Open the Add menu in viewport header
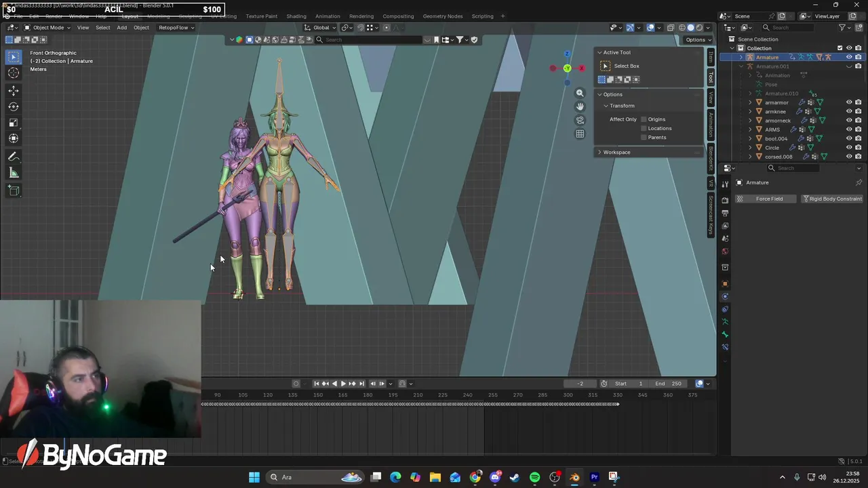868x488 pixels. pyautogui.click(x=121, y=28)
